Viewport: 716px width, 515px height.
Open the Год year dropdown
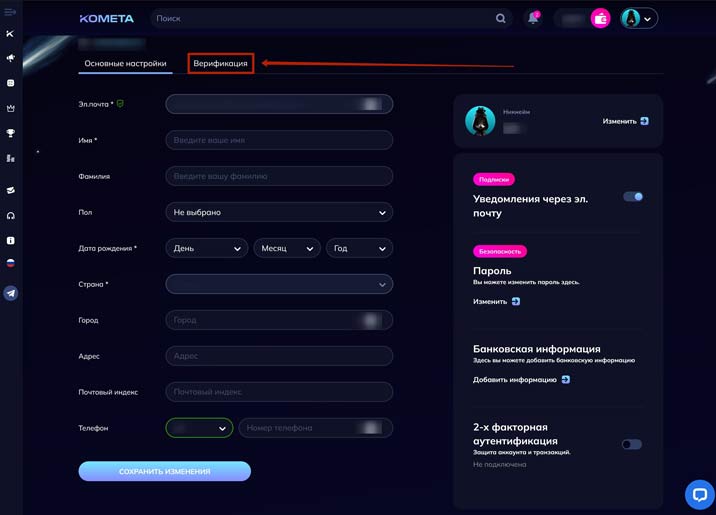coord(359,248)
